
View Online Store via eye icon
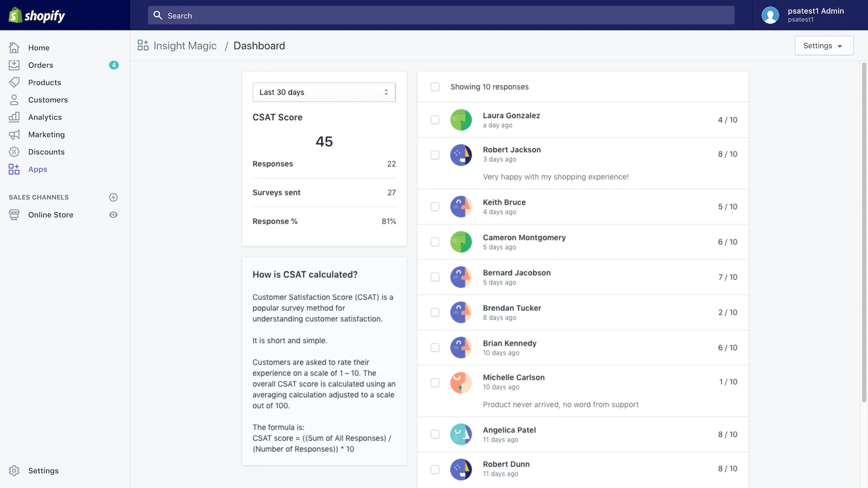pyautogui.click(x=113, y=215)
